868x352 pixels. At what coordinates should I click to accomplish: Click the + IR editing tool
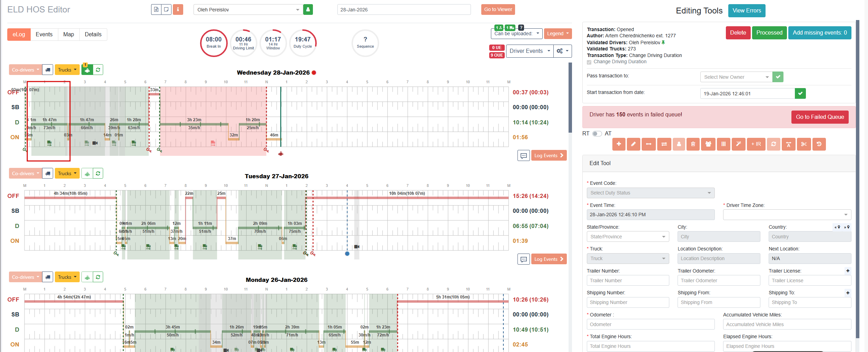click(x=756, y=144)
